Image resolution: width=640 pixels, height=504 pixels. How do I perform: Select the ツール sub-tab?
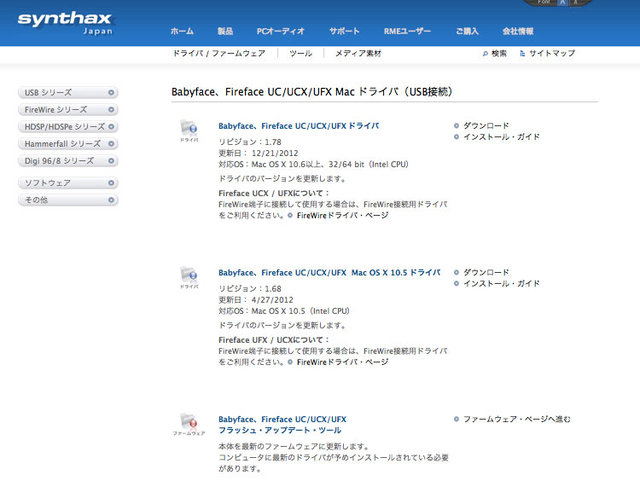tap(300, 53)
